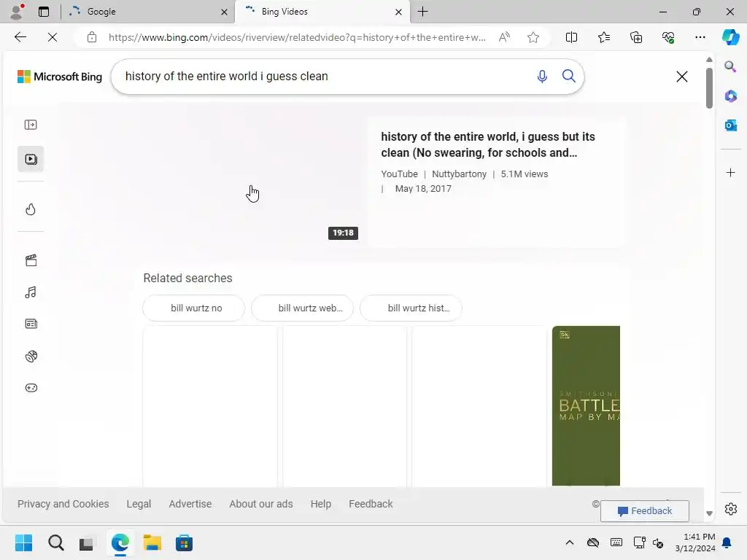Image resolution: width=747 pixels, height=560 pixels.
Task: Open Microsoft Store from taskbar
Action: tap(184, 542)
